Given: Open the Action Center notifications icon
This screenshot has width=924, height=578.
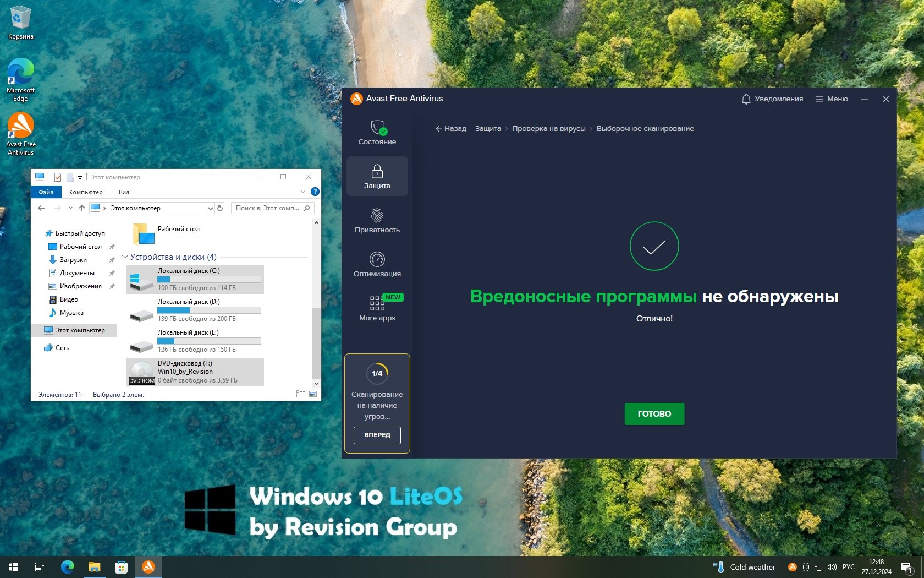Looking at the screenshot, I should pos(907,567).
